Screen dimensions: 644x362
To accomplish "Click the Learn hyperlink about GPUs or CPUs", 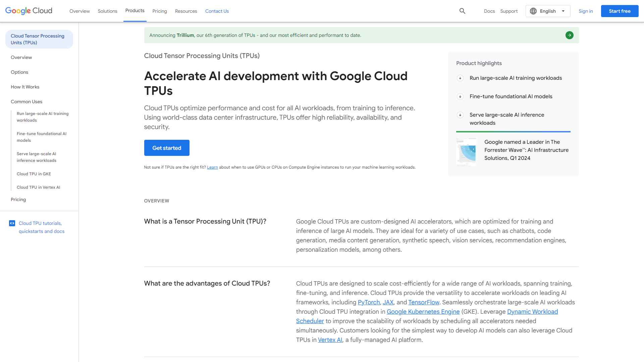I will pos(212,167).
